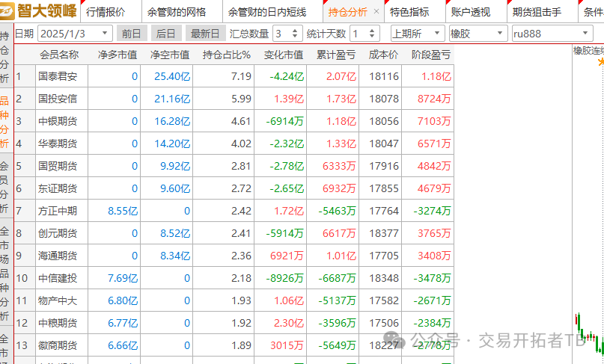Viewport: 604px width, 364px height.
Task: Click 持仓占比 value 7.19
Action: coord(241,76)
